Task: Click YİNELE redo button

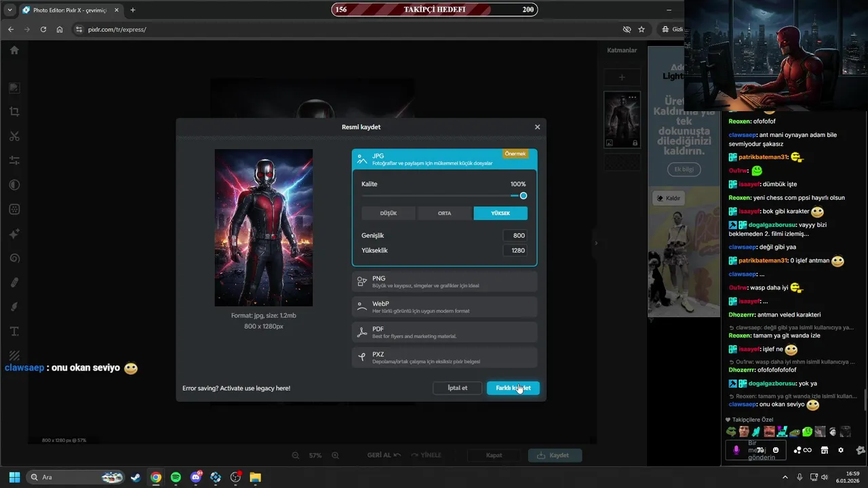Action: [426, 455]
